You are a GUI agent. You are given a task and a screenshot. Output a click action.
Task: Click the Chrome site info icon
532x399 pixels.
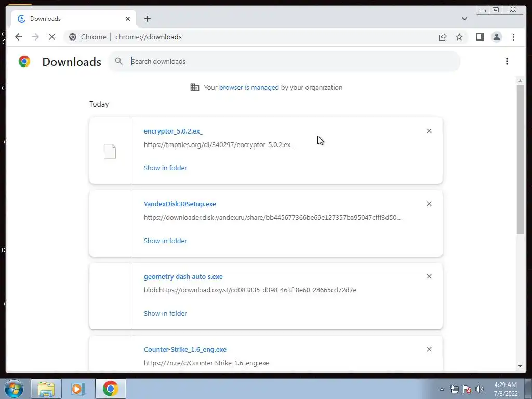(x=73, y=37)
